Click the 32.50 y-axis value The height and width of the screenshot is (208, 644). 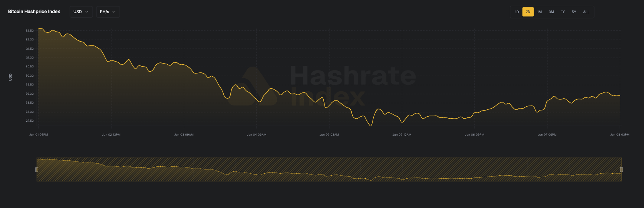click(30, 30)
